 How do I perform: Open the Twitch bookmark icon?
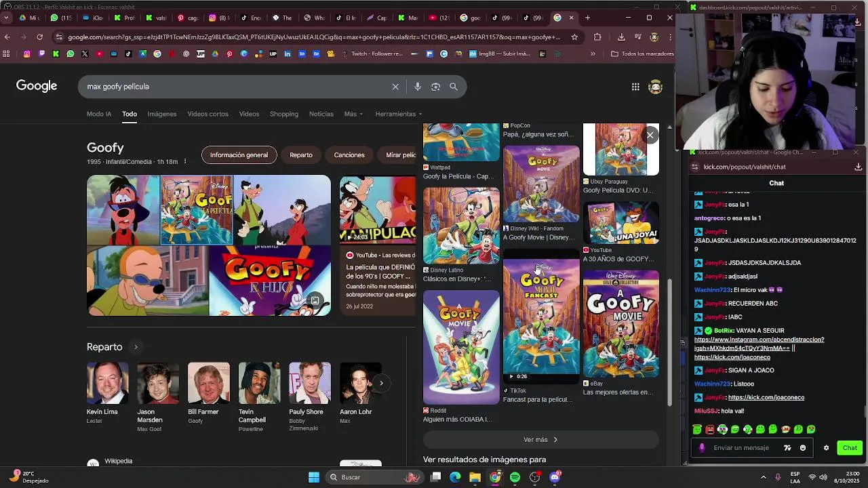(x=41, y=54)
